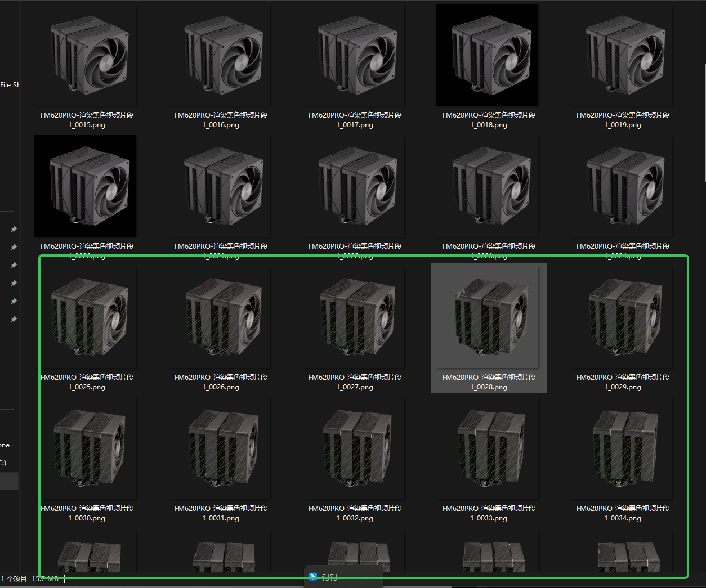Click the 钉钉 DingTalk taskbar icon
Screen dimensions: 706x588
click(314, 577)
